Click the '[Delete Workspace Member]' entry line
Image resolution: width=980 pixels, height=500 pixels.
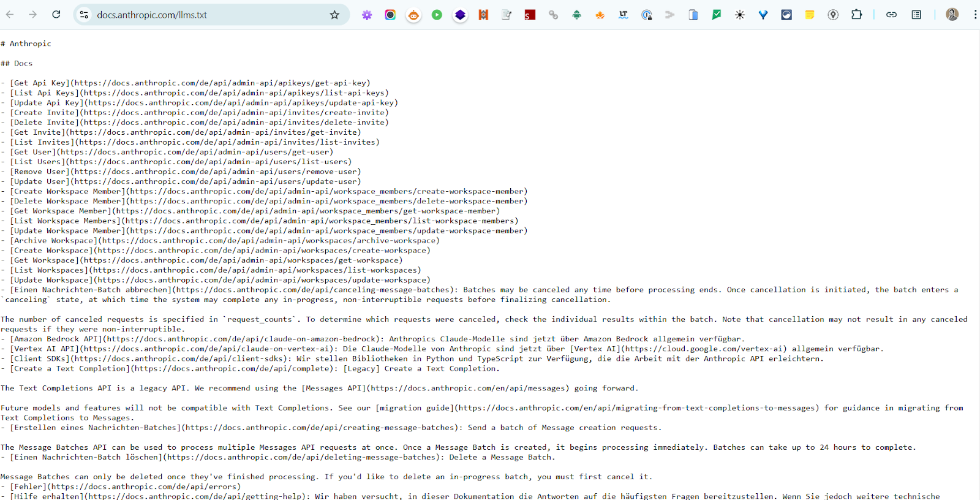pos(264,201)
